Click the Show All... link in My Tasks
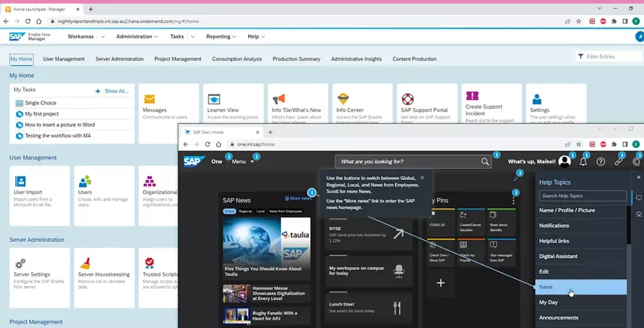 (x=116, y=91)
